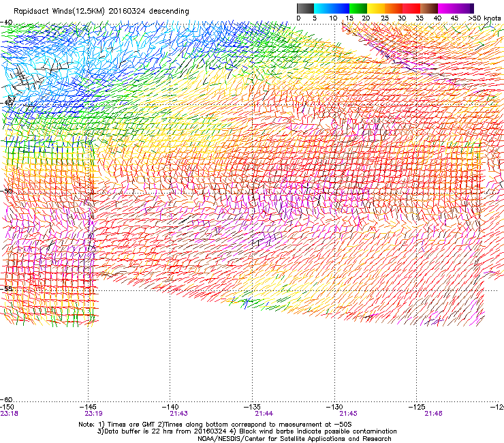Click the note line '3)Data buffer is 22 hrs'
This screenshot has width=504, height=443.
click(x=247, y=431)
